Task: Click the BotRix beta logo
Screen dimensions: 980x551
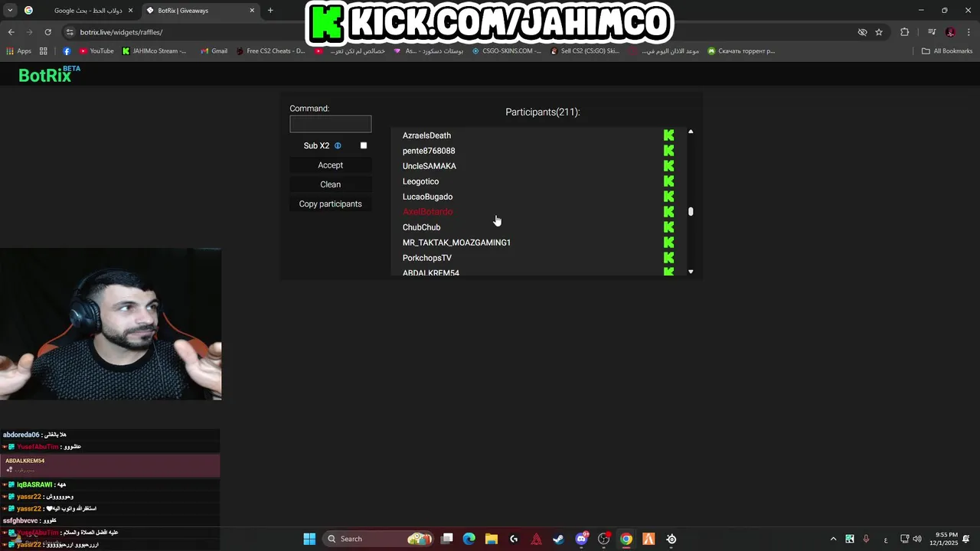Action: pyautogui.click(x=49, y=74)
